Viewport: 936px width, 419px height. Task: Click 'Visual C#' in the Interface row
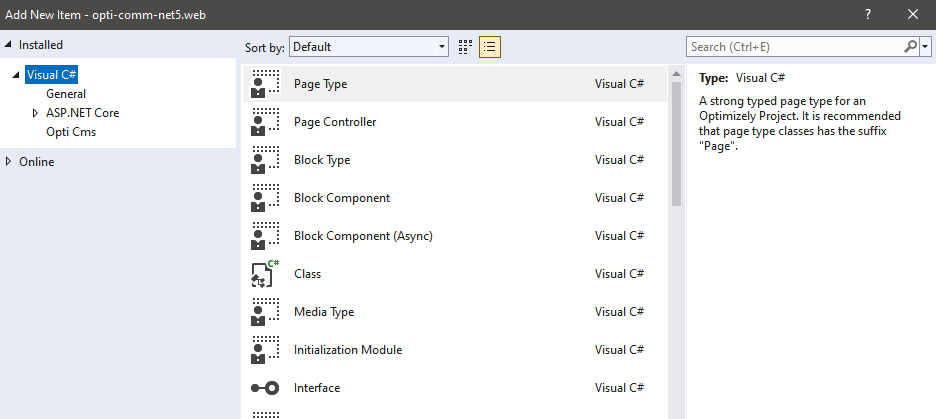pyautogui.click(x=620, y=388)
